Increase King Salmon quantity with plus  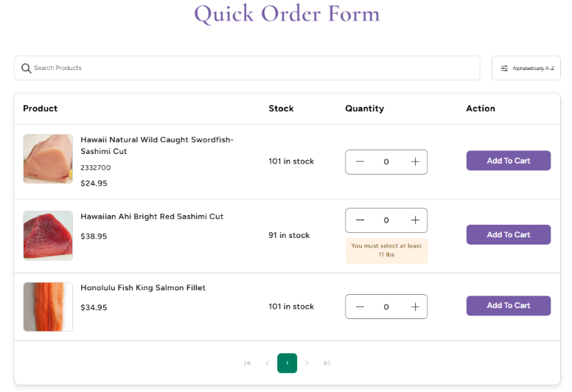click(415, 307)
